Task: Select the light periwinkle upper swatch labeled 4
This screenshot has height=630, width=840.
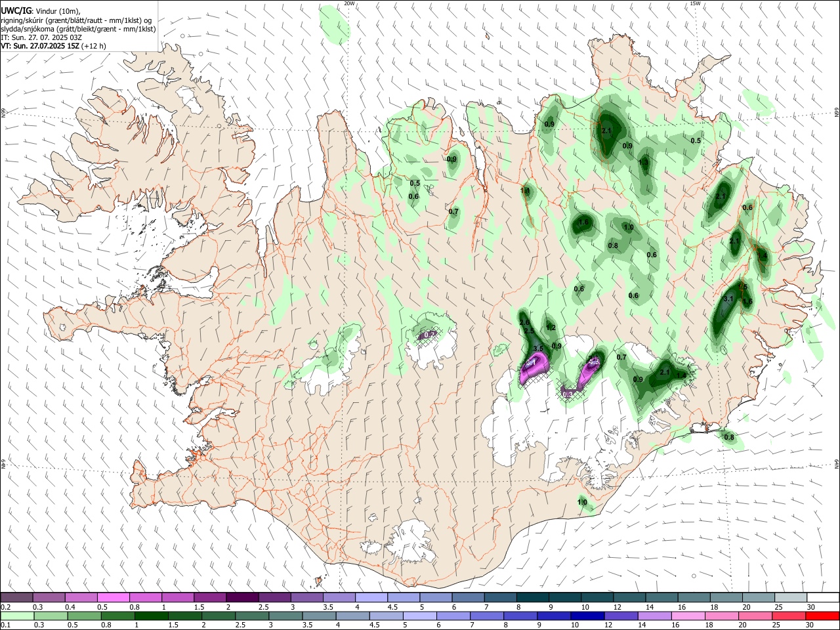Action: [x=371, y=597]
